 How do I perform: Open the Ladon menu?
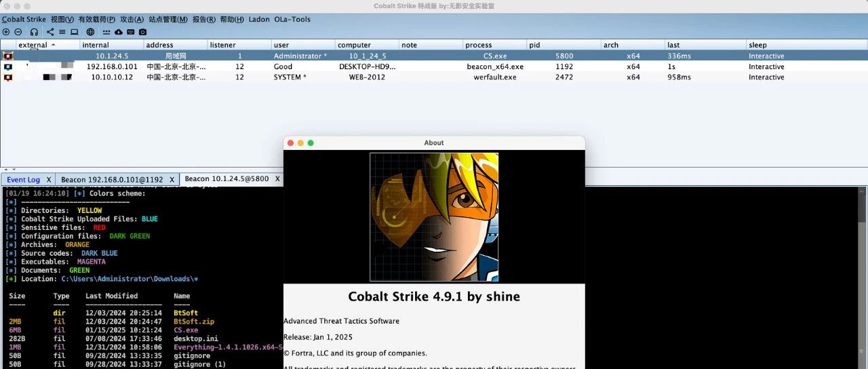[259, 19]
